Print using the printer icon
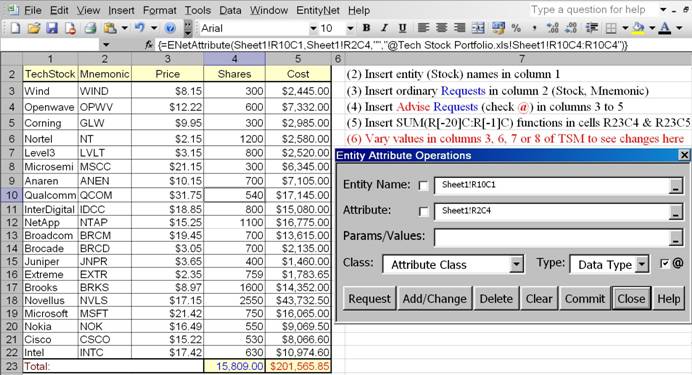This screenshot has width=692, height=375. [90, 28]
